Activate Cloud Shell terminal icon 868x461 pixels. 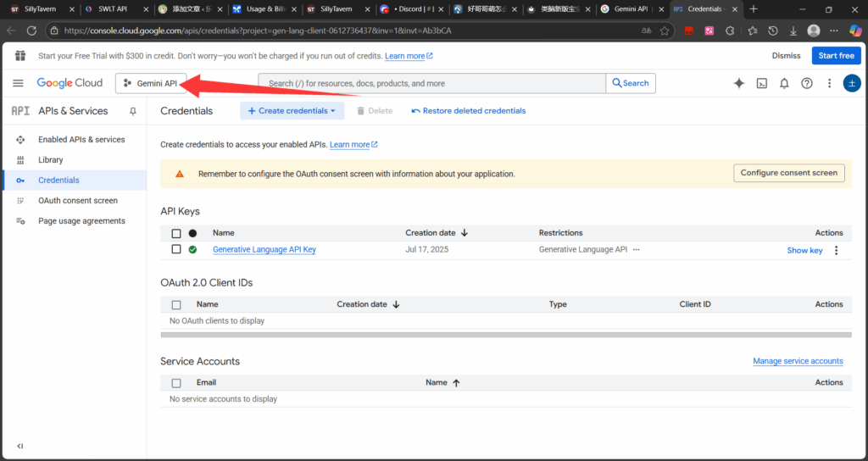click(x=762, y=83)
